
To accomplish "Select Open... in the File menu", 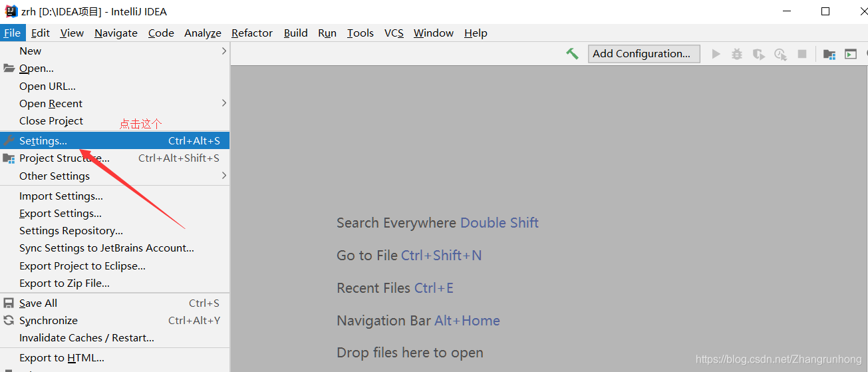I will click(115, 68).
